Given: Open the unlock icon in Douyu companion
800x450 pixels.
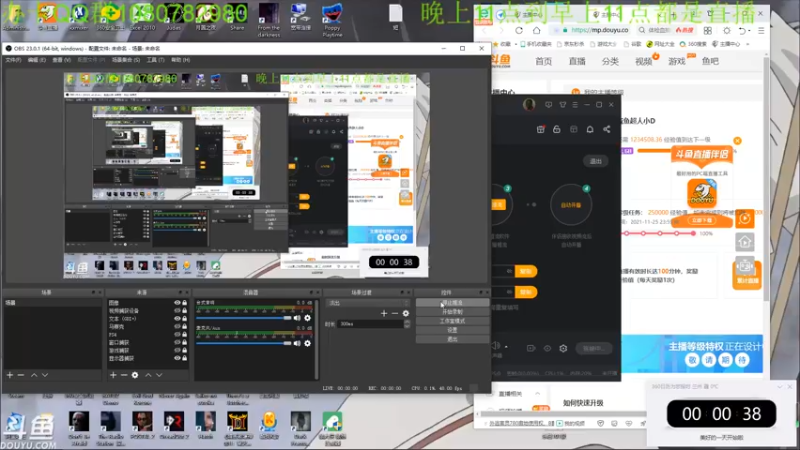Looking at the screenshot, I should point(557,129).
